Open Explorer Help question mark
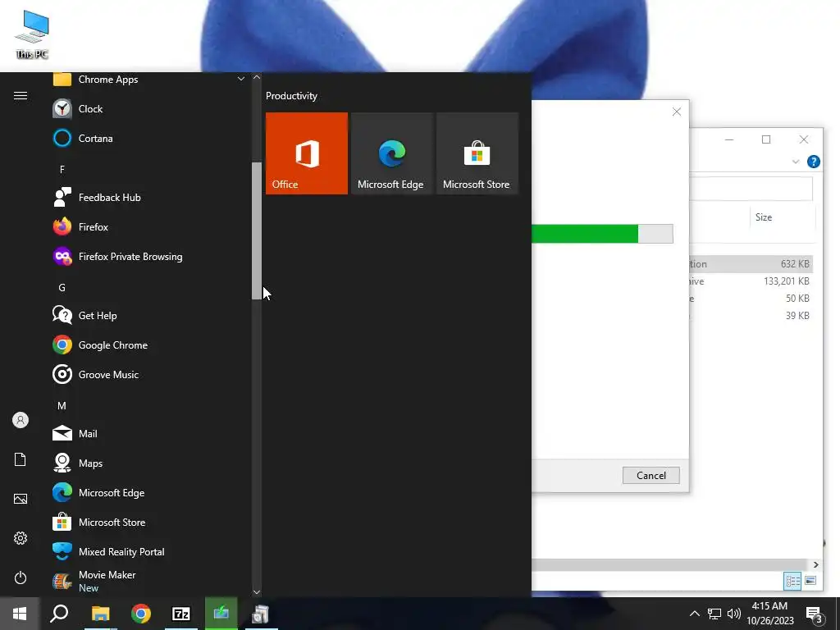 pyautogui.click(x=813, y=162)
